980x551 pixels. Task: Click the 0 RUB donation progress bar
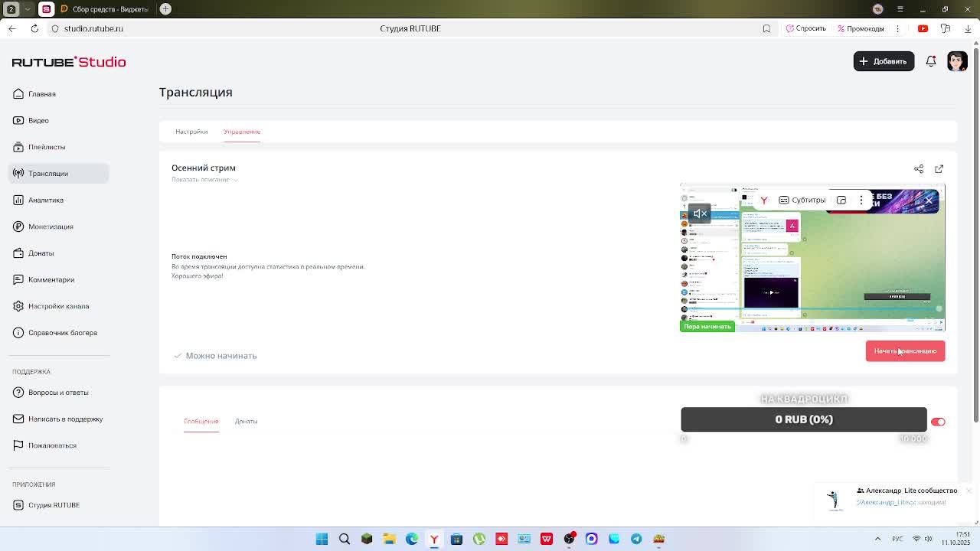[x=804, y=419]
